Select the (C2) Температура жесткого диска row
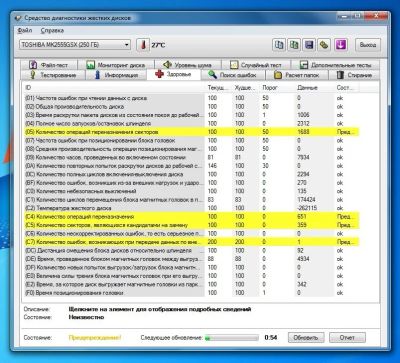Screen dimensions: 400x363 [x=192, y=208]
